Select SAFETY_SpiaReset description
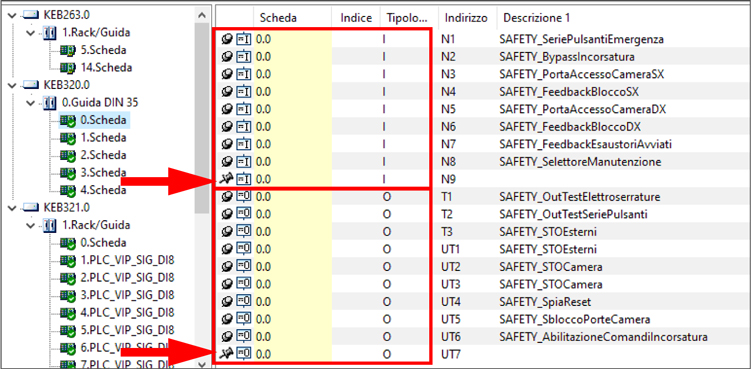The width and height of the screenshot is (751, 369). [545, 302]
